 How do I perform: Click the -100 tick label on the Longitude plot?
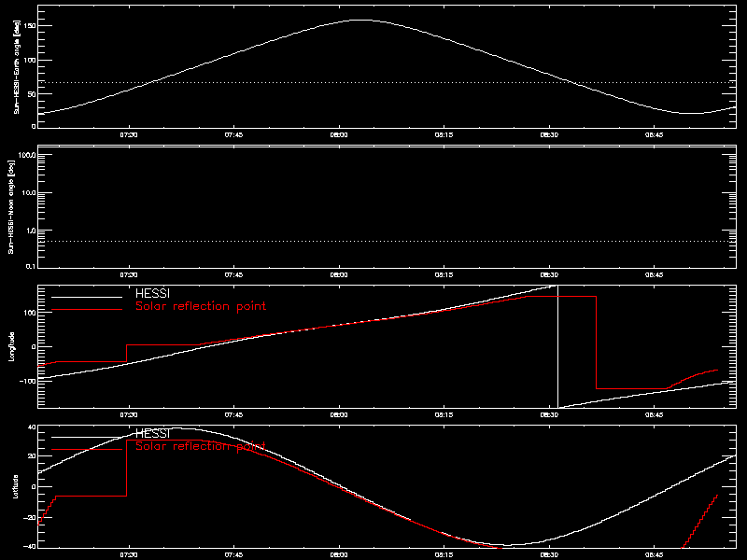pos(29,381)
